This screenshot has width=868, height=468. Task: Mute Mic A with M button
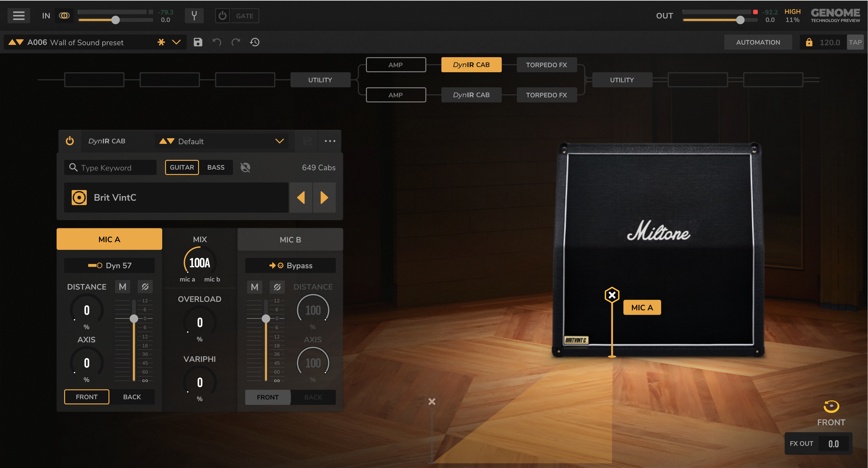coord(122,286)
